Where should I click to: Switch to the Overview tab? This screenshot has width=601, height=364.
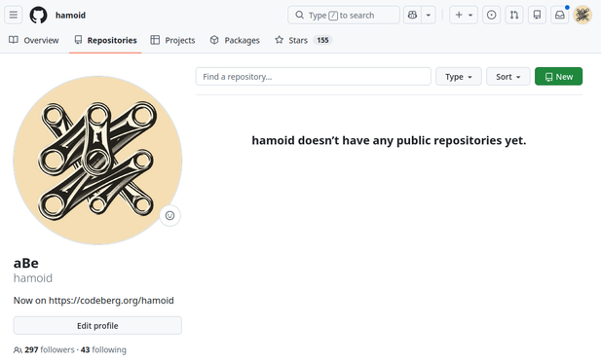tap(34, 40)
